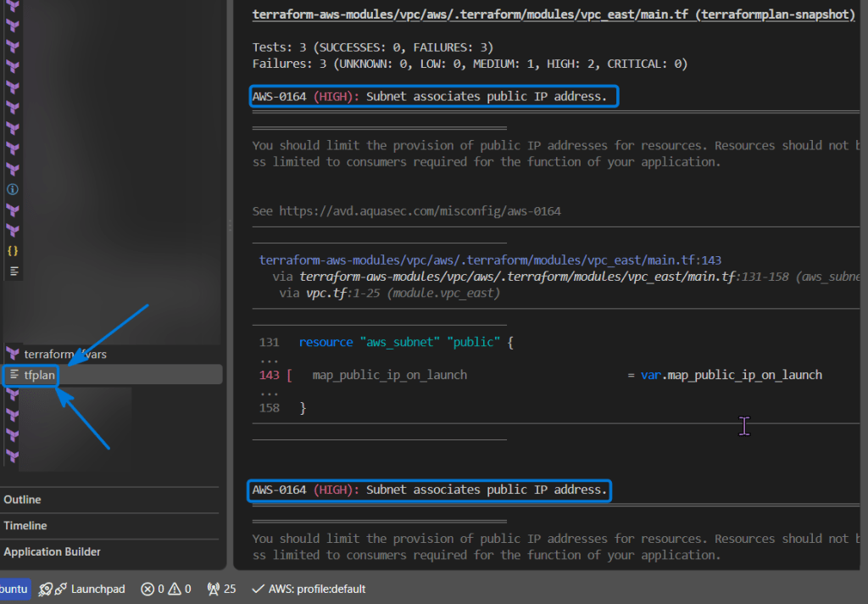The height and width of the screenshot is (604, 868).
Task: Click the 'Failures: 3' severity summary line
Action: point(470,64)
